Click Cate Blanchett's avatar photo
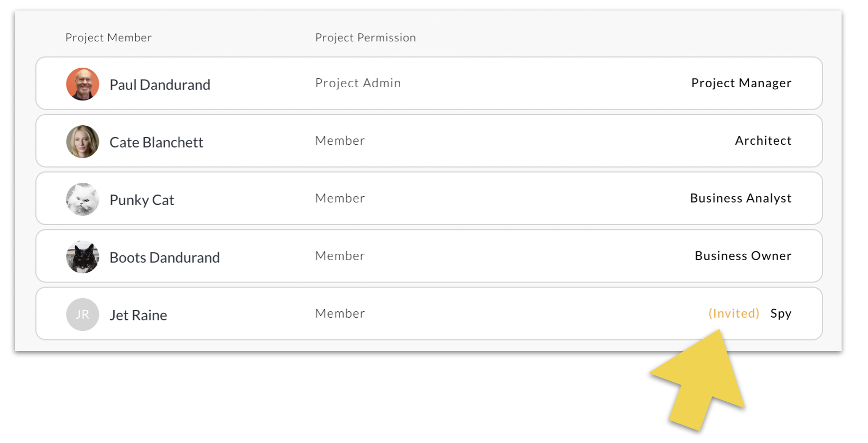 click(x=82, y=141)
